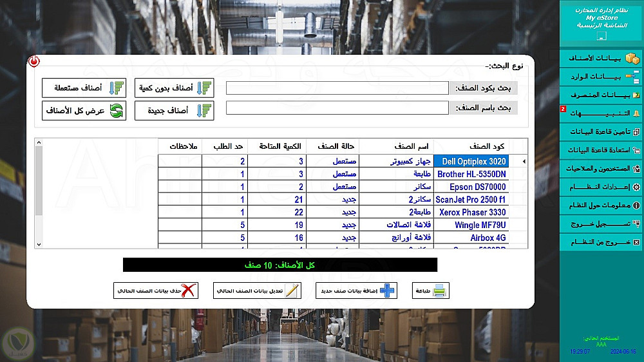644x362 pixels.
Task: Click the sort icon on أصناف مستعملة
Action: point(117,88)
